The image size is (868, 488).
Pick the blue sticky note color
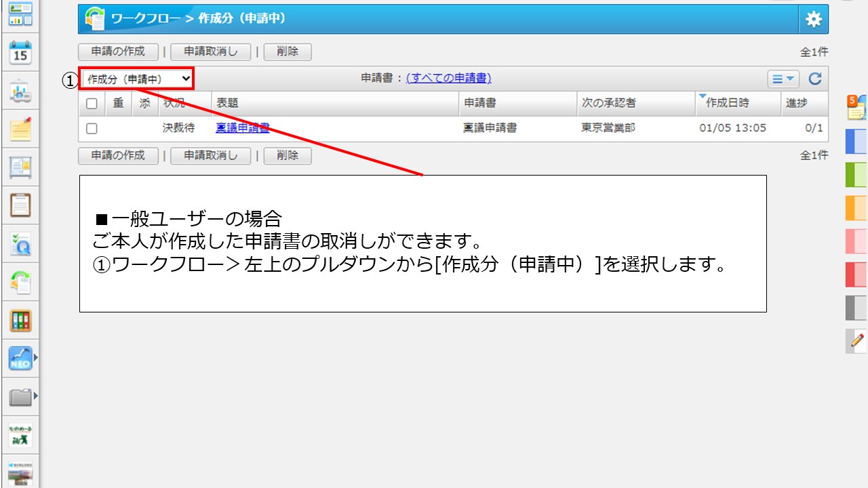[x=856, y=142]
